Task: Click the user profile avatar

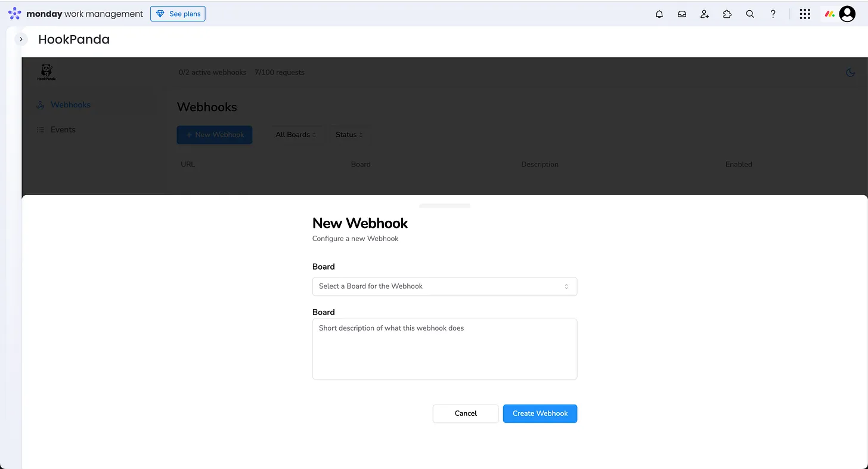Action: (847, 14)
